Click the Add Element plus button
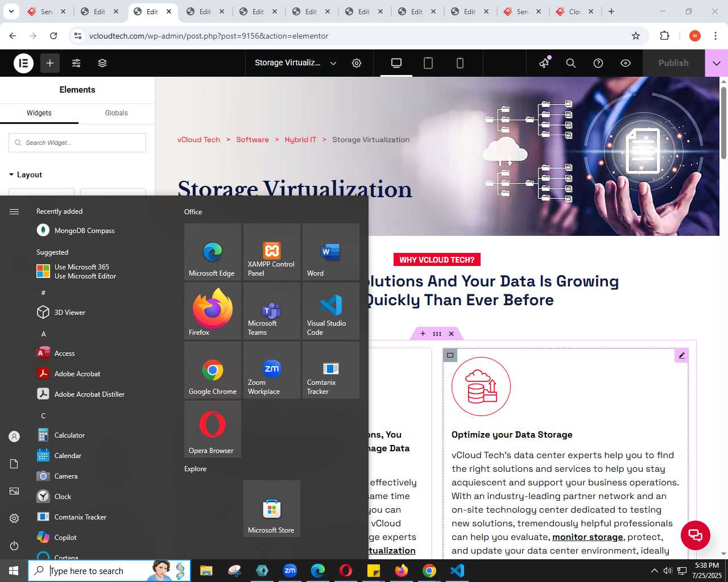The width and height of the screenshot is (728, 582). pyautogui.click(x=50, y=63)
